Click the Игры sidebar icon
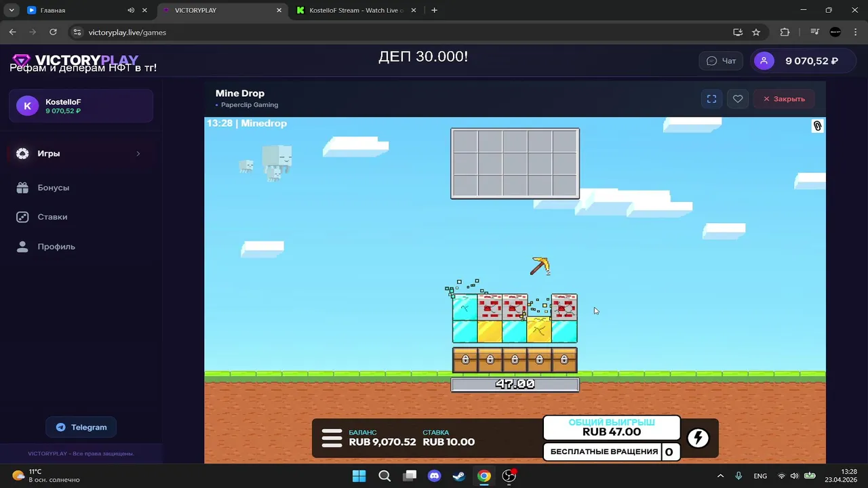 [22, 154]
